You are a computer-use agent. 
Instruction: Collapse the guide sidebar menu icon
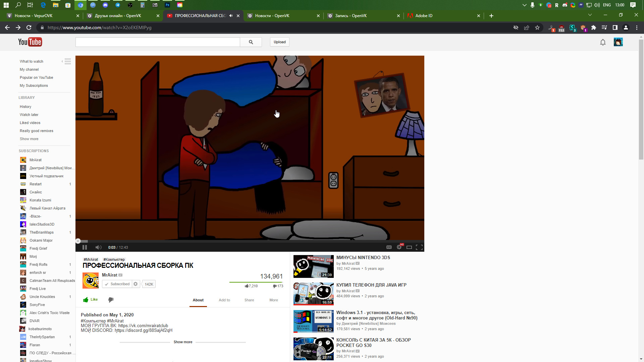tap(67, 61)
